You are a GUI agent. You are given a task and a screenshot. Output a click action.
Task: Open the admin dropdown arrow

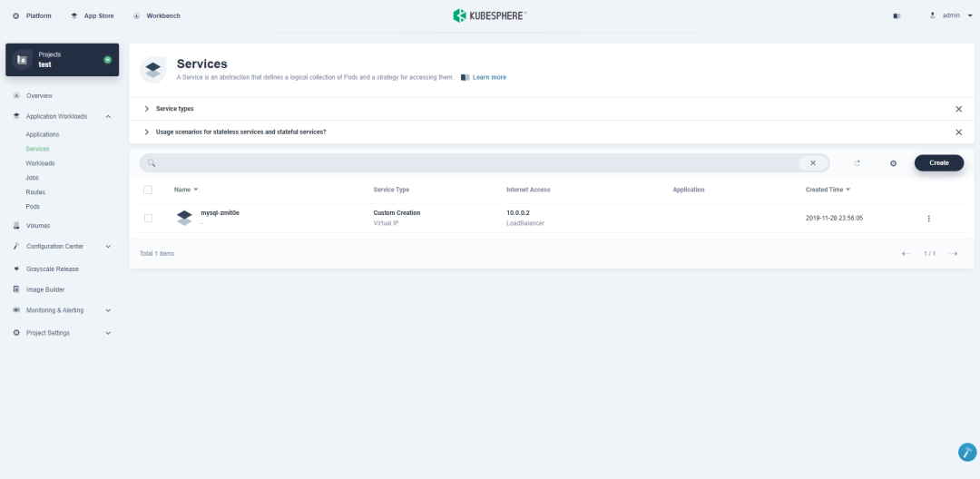pyautogui.click(x=970, y=15)
